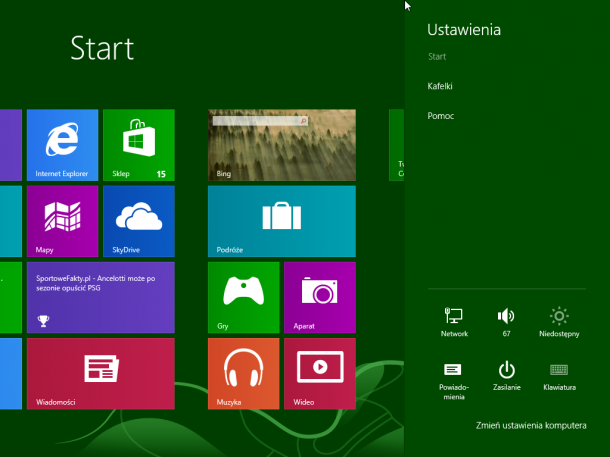Image resolution: width=610 pixels, height=457 pixels.
Task: Open the SkyDrive cloud tile
Action: click(138, 221)
